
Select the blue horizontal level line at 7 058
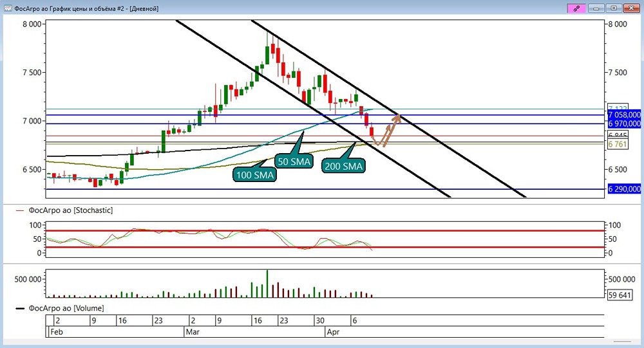[325, 115]
